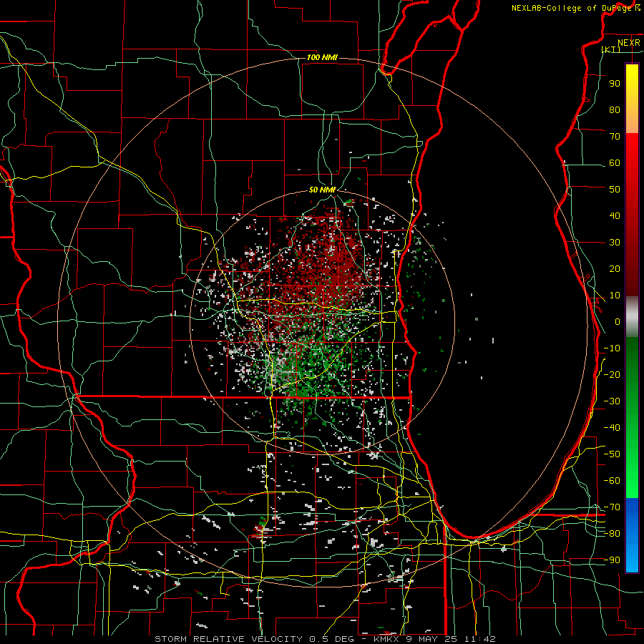
Task: Click the "-90" scale value
Action: [612, 560]
